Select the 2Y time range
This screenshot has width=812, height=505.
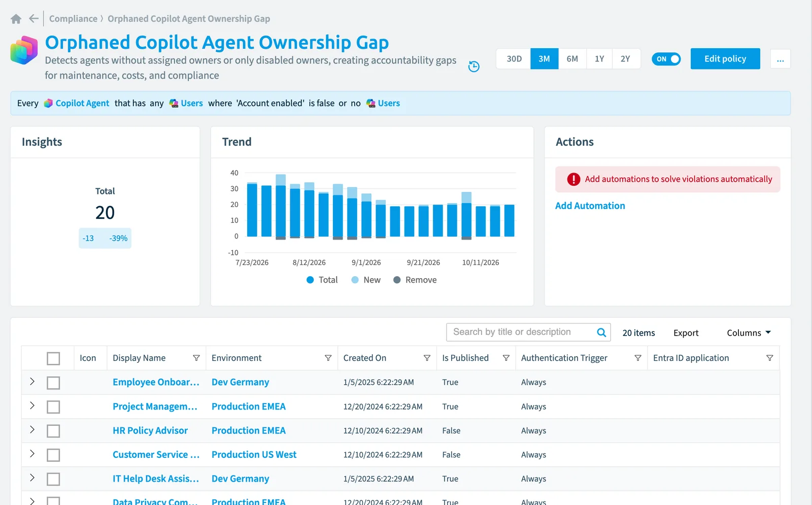(626, 59)
